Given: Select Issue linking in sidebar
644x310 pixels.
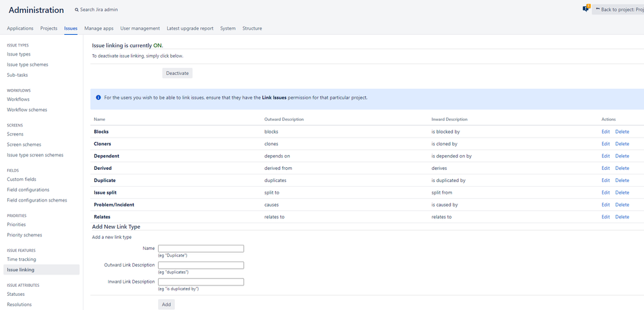Looking at the screenshot, I should coord(41,270).
